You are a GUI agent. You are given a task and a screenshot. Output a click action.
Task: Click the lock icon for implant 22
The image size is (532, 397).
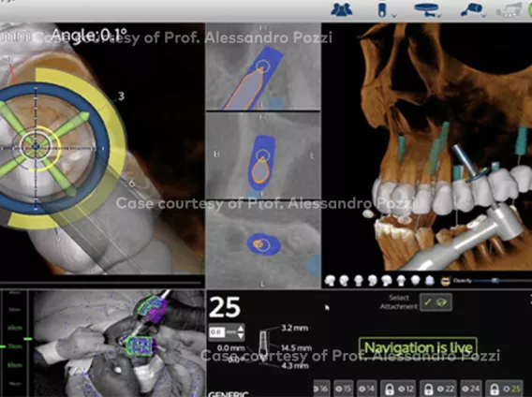(429, 389)
